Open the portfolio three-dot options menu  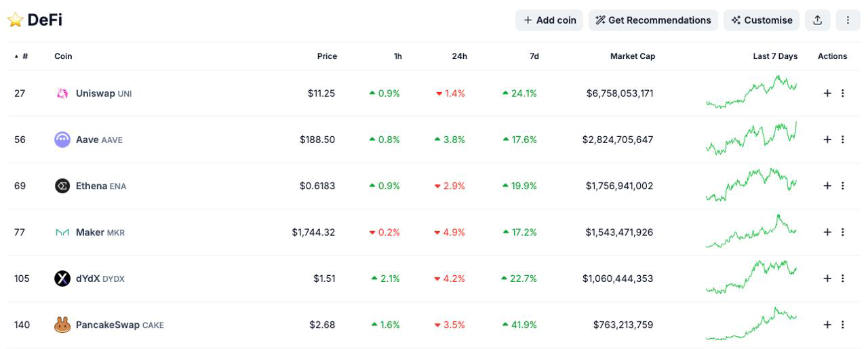pos(848,20)
